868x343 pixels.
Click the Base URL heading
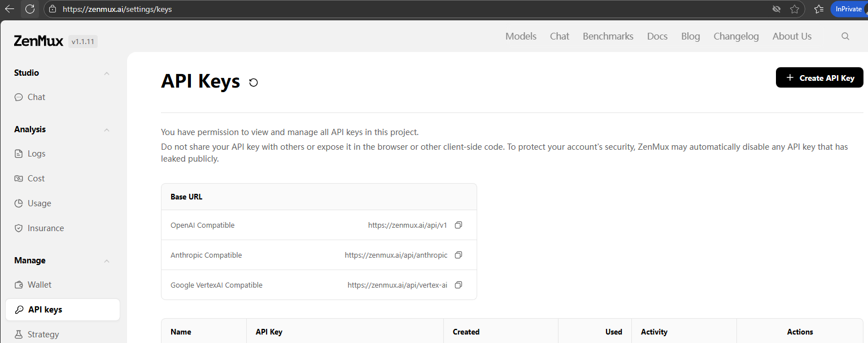pyautogui.click(x=186, y=197)
